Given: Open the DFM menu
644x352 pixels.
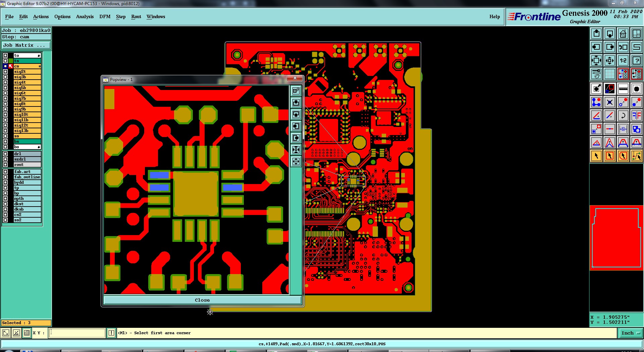Looking at the screenshot, I should click(x=105, y=16).
